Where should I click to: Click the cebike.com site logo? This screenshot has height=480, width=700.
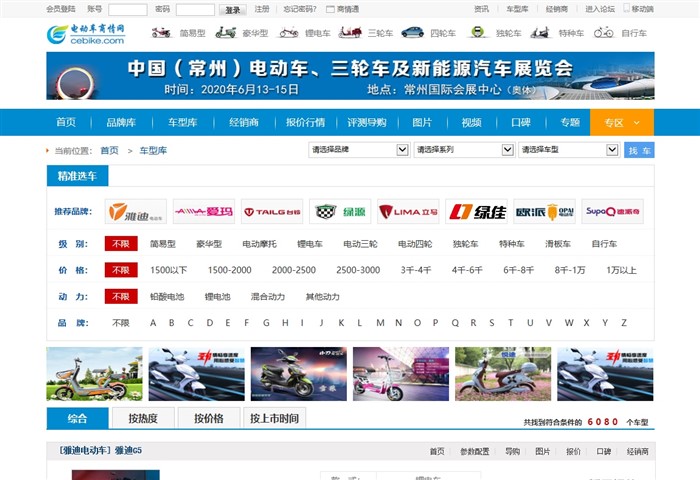tap(85, 34)
